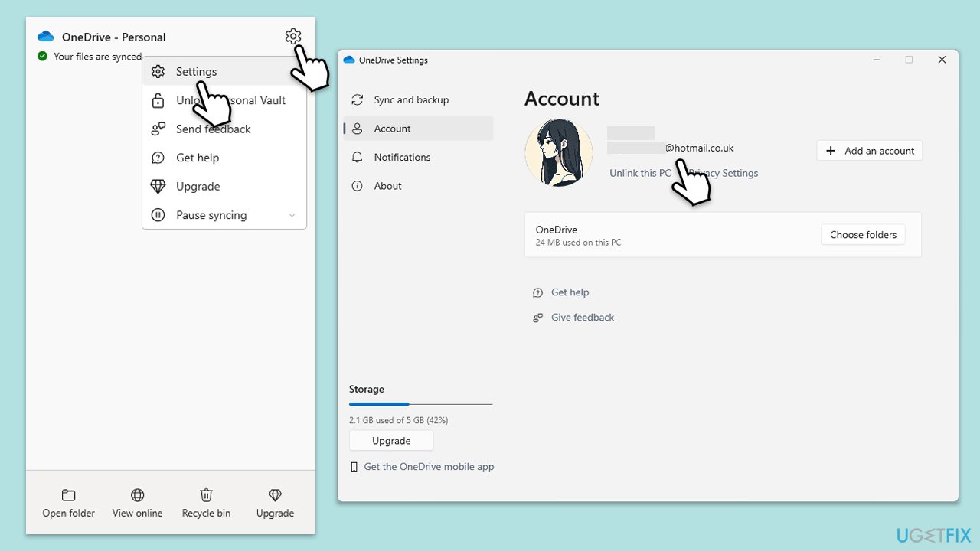This screenshot has height=551, width=980.
Task: Click the Upgrade diamond icon in menu
Action: click(x=158, y=186)
